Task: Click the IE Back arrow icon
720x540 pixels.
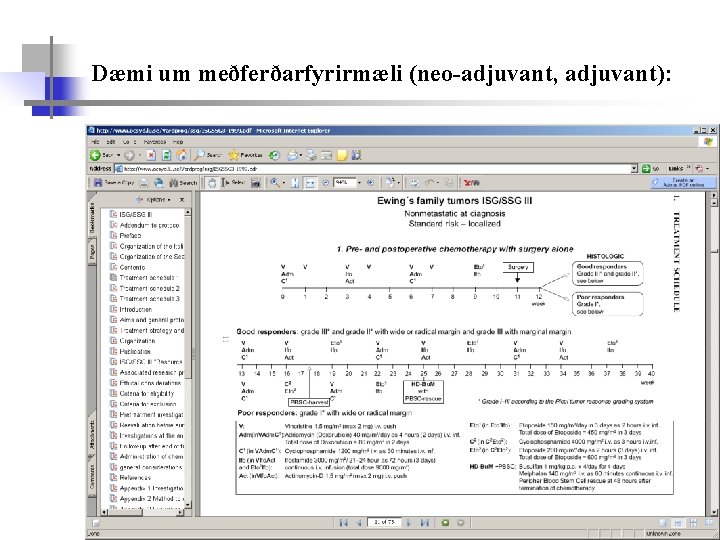Action: tap(95, 155)
